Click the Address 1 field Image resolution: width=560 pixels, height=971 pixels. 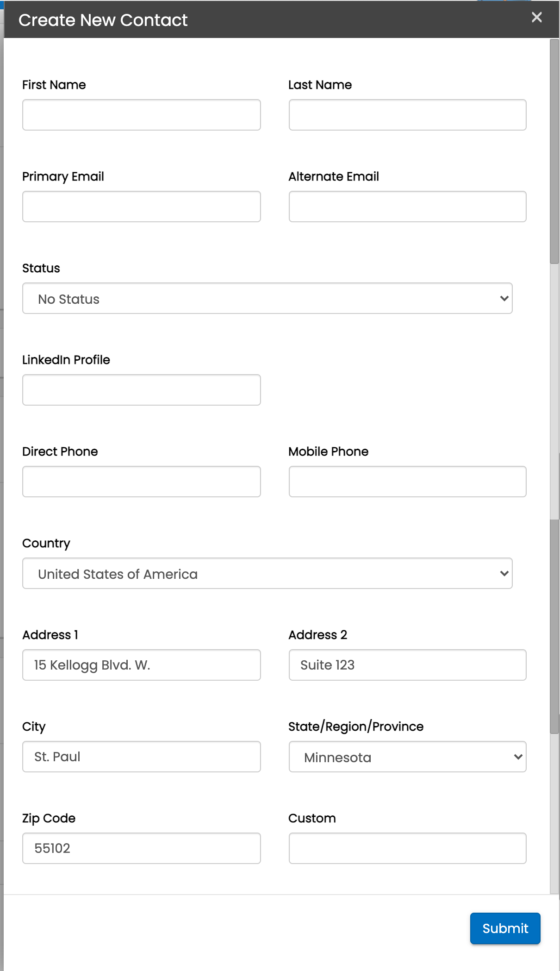[142, 665]
